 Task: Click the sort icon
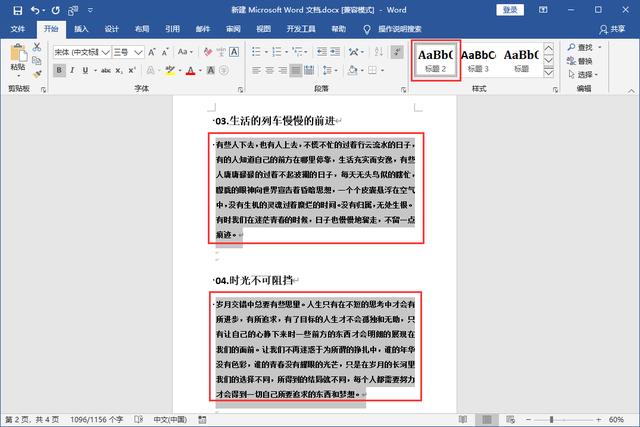[379, 52]
